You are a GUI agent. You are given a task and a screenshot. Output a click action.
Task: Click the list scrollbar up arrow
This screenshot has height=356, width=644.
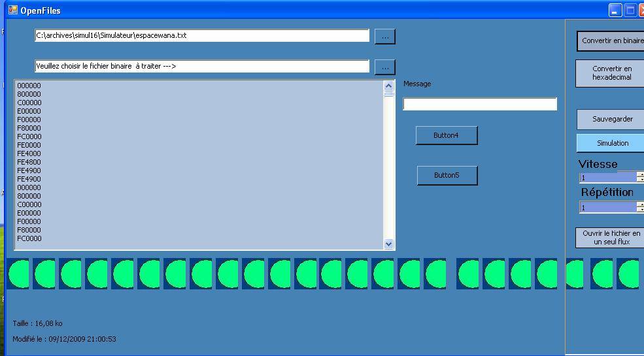pyautogui.click(x=388, y=86)
